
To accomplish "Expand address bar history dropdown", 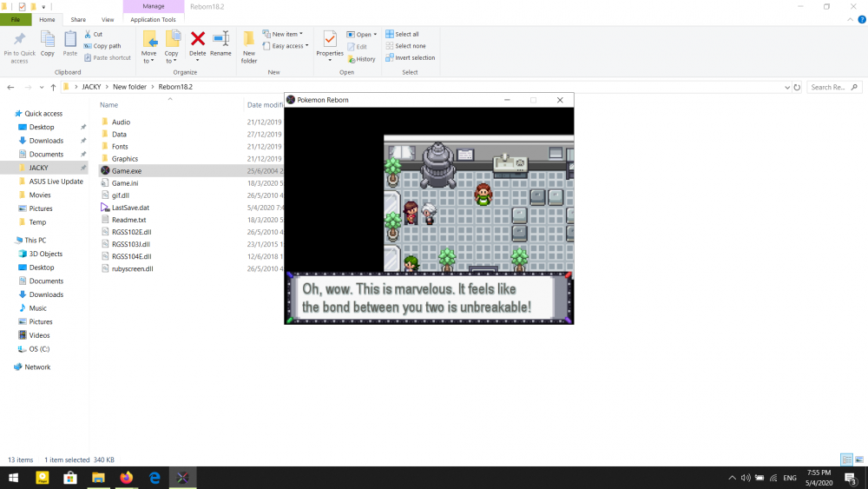I will (787, 88).
